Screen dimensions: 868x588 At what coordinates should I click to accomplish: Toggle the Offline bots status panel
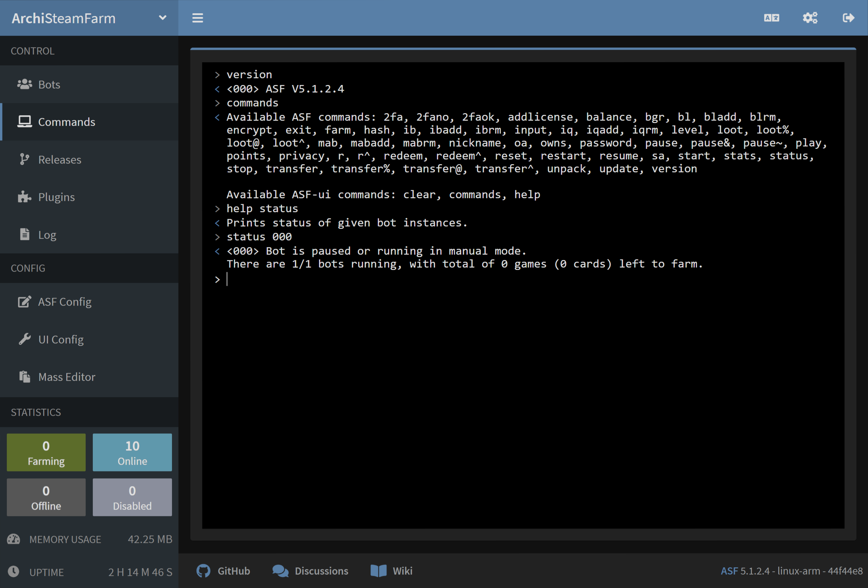46,497
